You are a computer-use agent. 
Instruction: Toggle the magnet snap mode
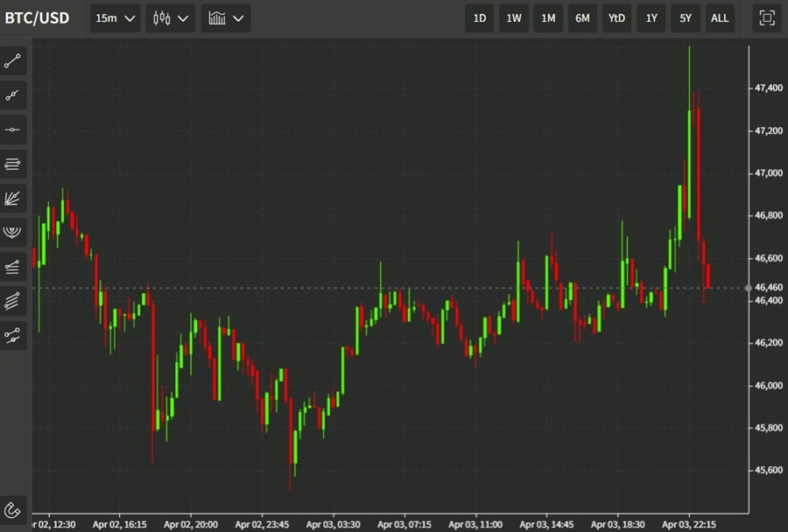coord(13,509)
